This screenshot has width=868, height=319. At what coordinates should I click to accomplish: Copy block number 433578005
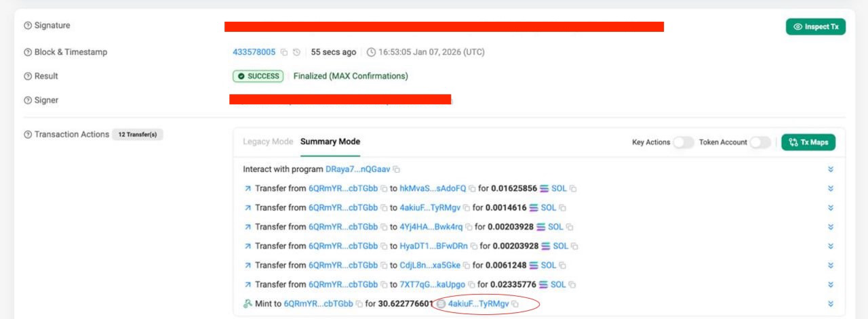pos(284,52)
